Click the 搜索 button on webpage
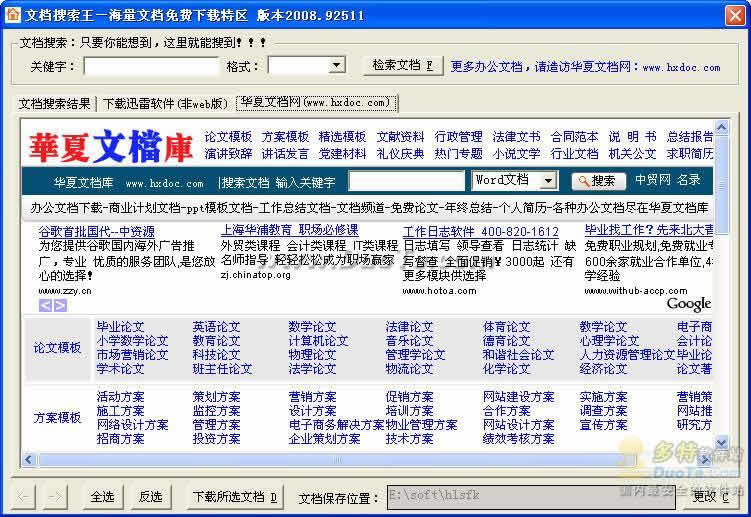The height and width of the screenshot is (517, 751). [x=598, y=181]
